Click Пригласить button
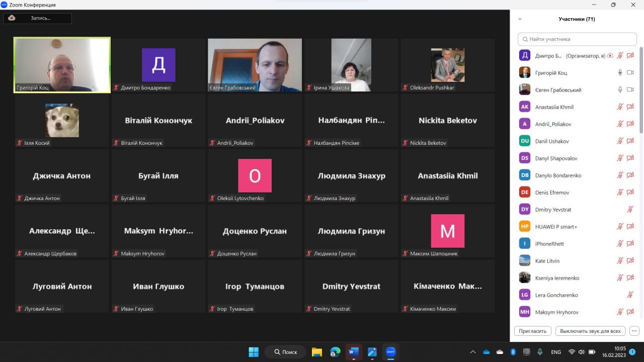644x362 pixels. point(533,331)
